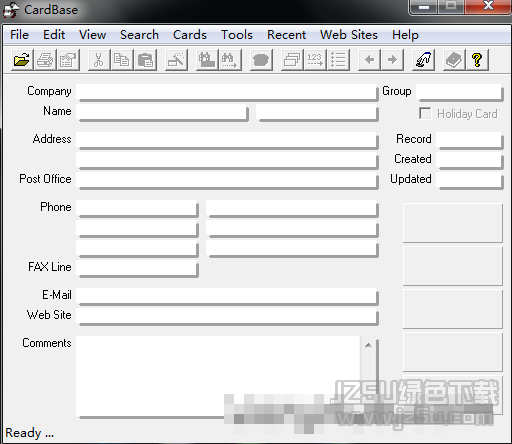
Task: Click the clear card eraser icon
Action: click(x=176, y=60)
